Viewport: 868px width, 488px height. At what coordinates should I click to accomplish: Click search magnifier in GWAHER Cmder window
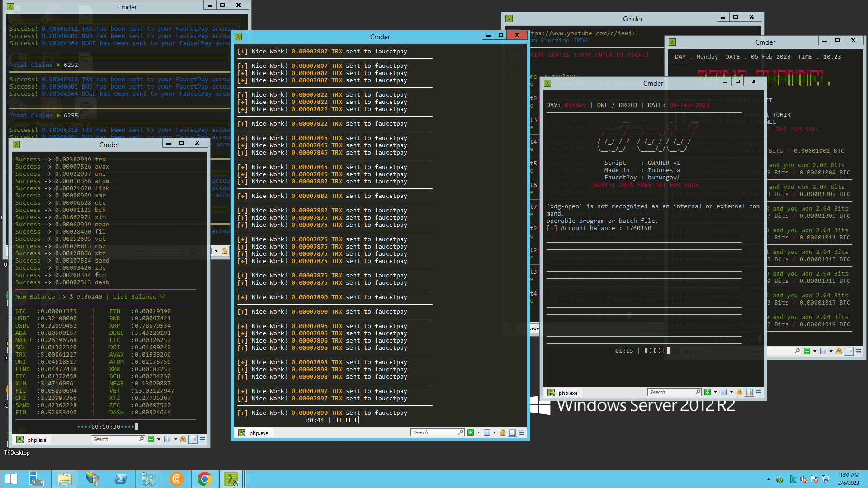[x=698, y=392]
